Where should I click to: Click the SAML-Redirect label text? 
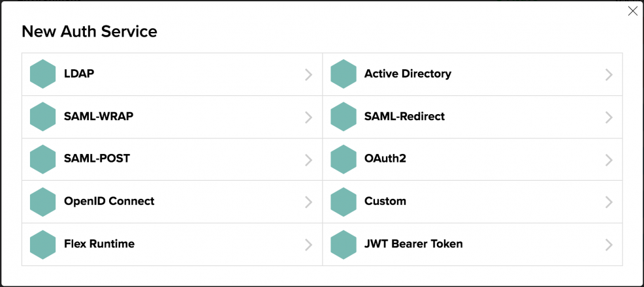pos(404,117)
